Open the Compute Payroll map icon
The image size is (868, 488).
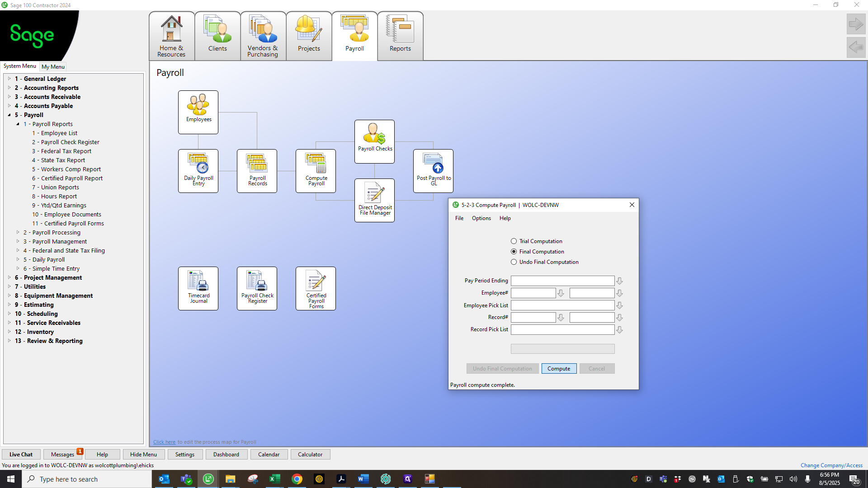(x=316, y=171)
